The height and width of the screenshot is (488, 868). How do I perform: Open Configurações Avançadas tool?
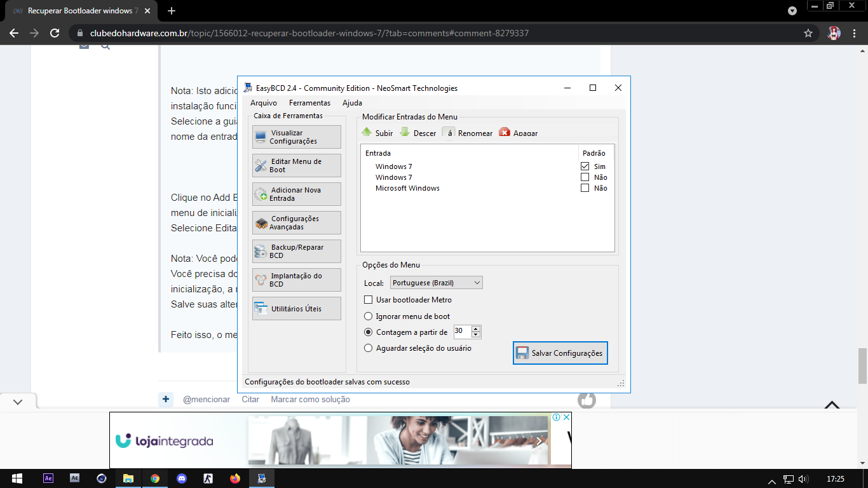pos(296,223)
